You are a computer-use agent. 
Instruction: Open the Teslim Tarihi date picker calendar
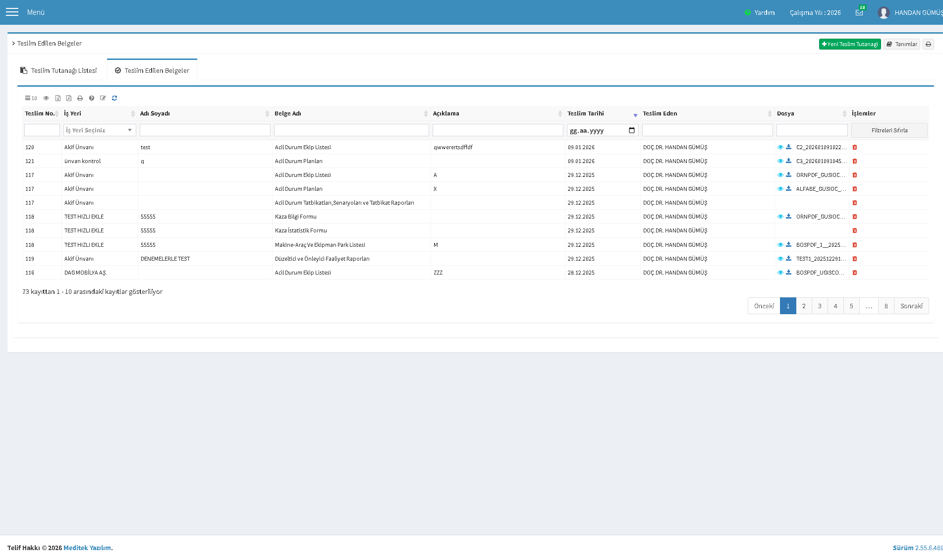(x=632, y=130)
